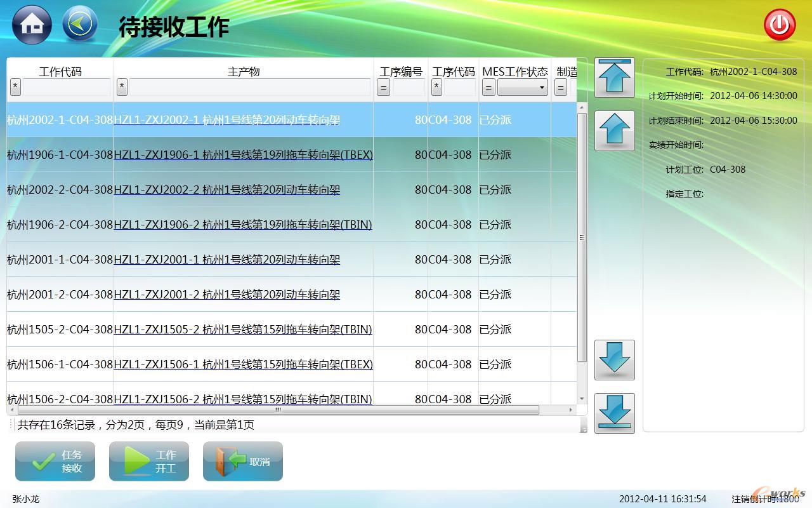
Task: Open filter operator for 主产物 column
Action: (x=122, y=88)
